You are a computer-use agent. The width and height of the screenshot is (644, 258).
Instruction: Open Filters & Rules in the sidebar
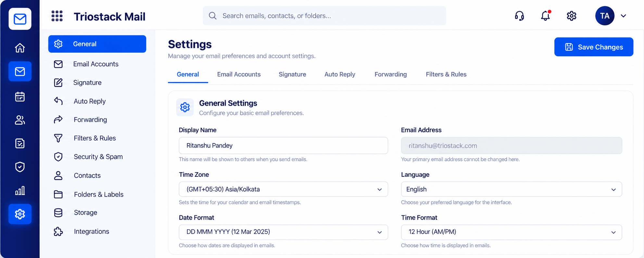click(97, 138)
